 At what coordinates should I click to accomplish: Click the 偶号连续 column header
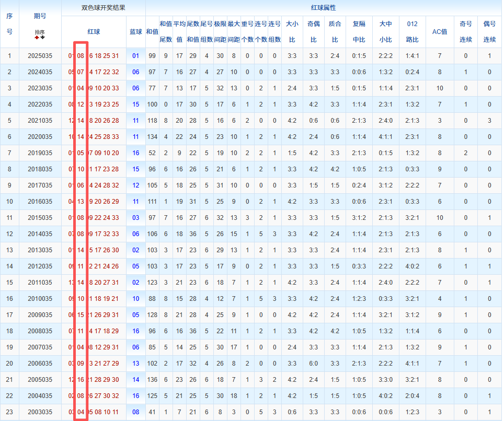coord(489,32)
